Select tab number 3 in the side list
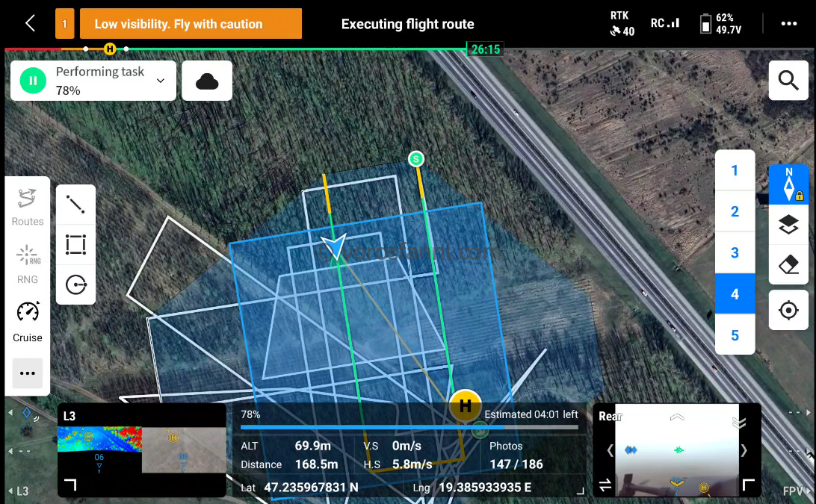 (x=735, y=253)
